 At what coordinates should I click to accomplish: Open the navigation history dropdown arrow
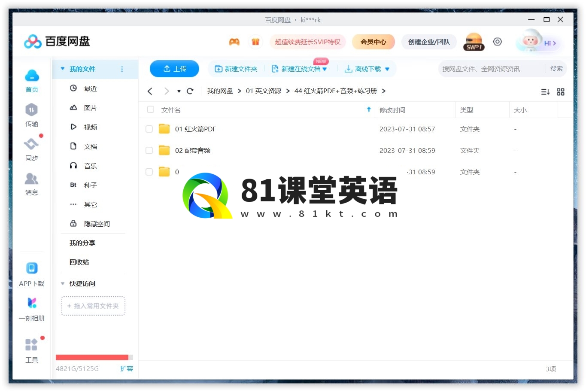tap(179, 91)
